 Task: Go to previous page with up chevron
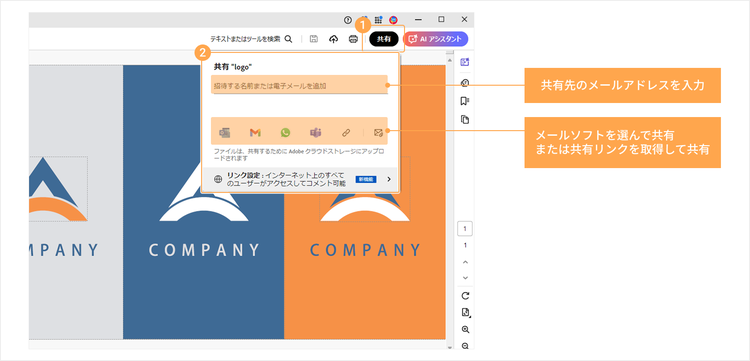465,263
